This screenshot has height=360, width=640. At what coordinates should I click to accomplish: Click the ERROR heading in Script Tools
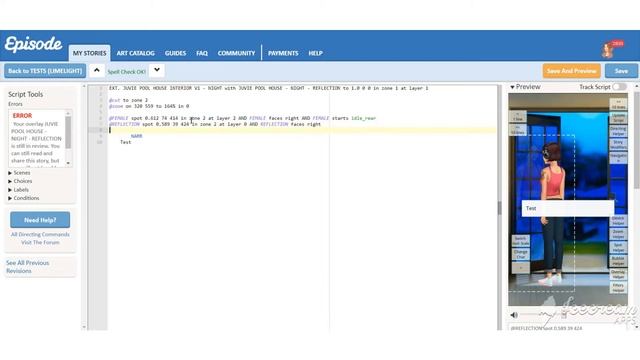pyautogui.click(x=22, y=116)
